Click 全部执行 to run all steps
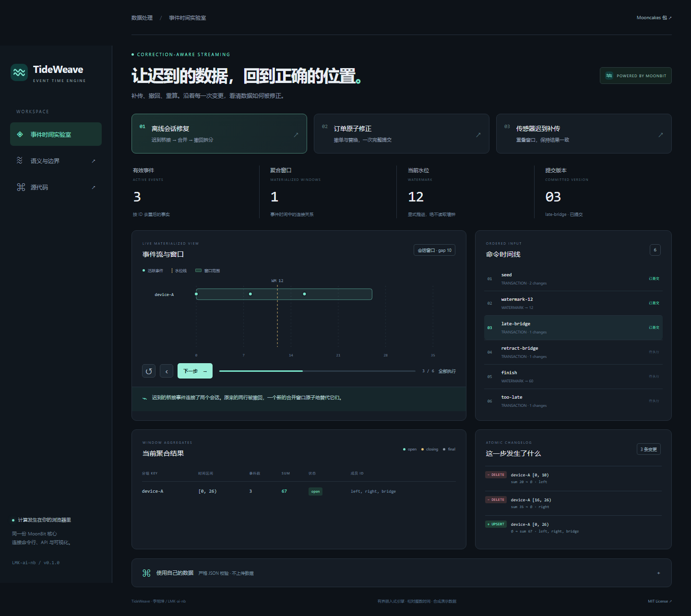The image size is (691, 616). [x=447, y=371]
